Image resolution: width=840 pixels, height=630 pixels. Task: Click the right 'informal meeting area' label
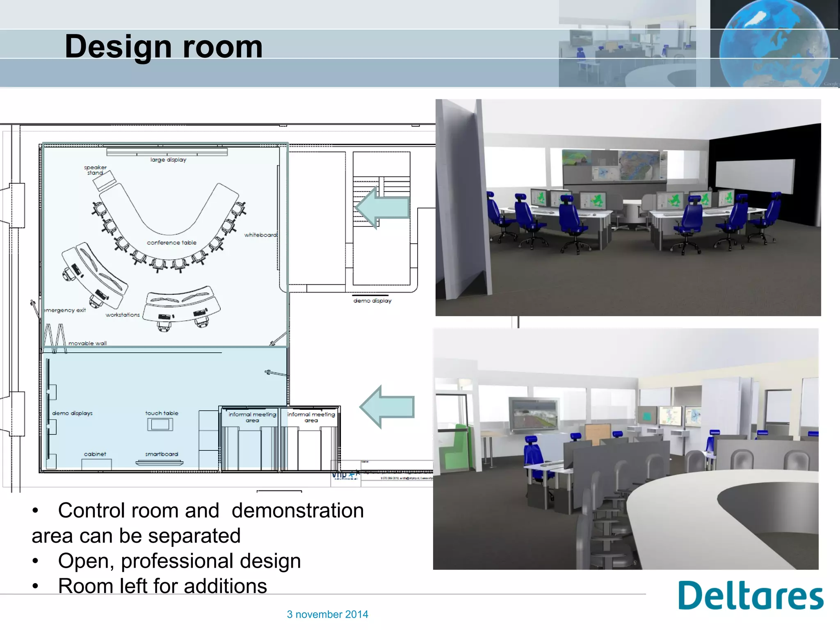click(311, 417)
